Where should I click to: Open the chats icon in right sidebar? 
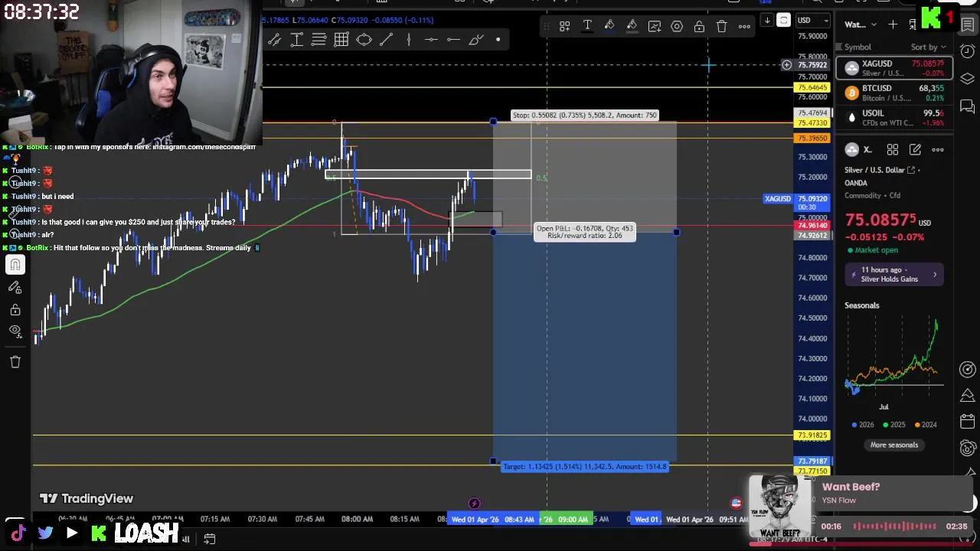(x=968, y=106)
